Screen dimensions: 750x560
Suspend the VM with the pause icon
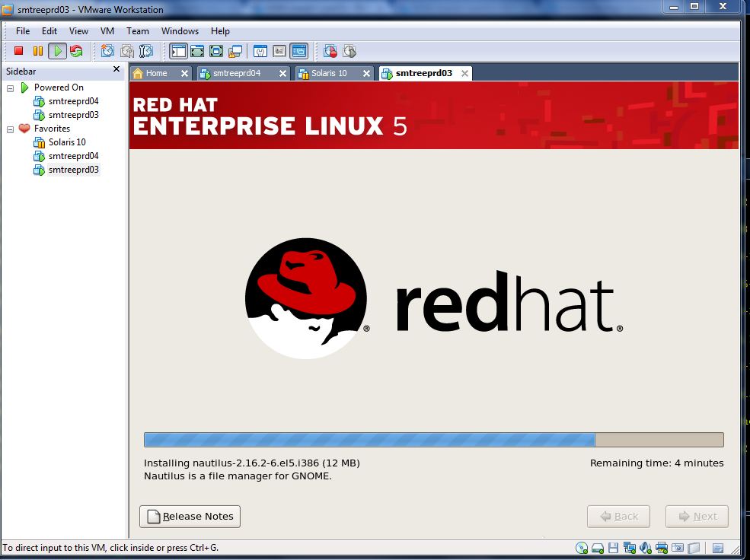[x=37, y=51]
